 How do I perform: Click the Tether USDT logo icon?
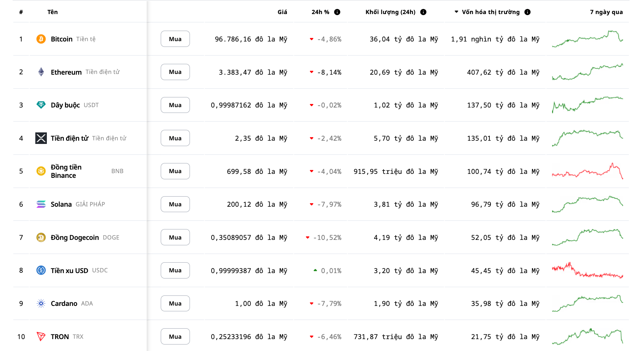point(41,105)
